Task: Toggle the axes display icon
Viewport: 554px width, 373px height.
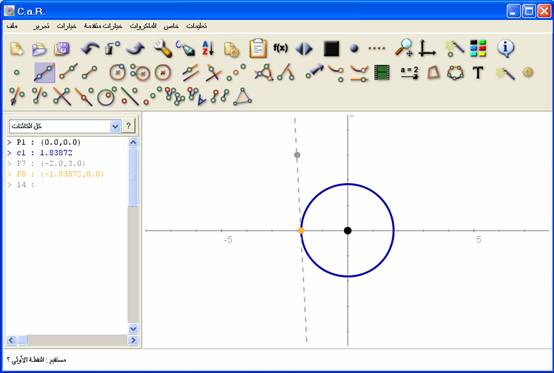Action: (x=427, y=48)
